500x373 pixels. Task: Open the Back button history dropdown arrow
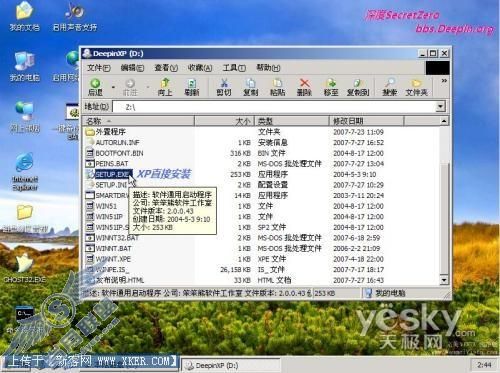point(113,87)
